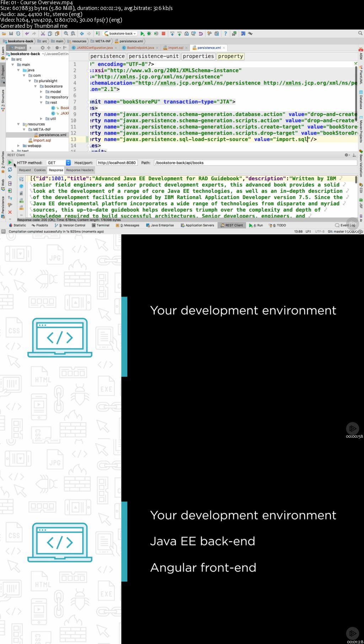Image resolution: width=364 pixels, height=644 pixels.
Task: Click META-INF in the navigation bar
Action: click(x=101, y=41)
